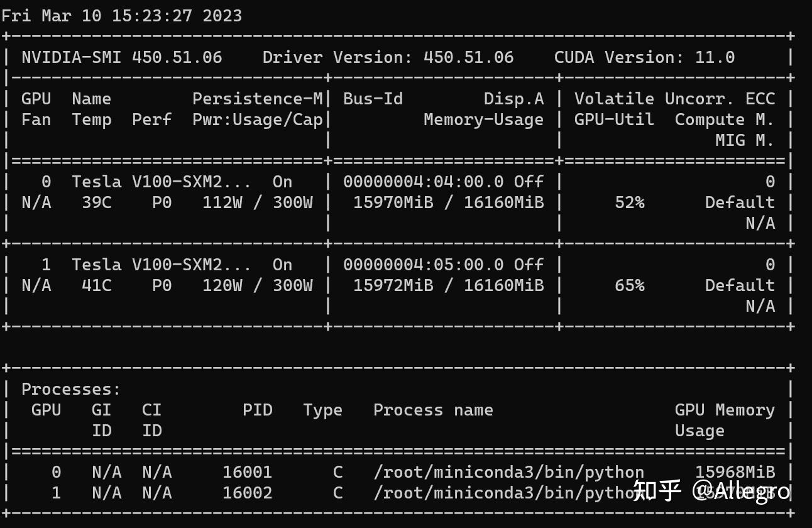Select GPU 1 temperature reading 41C
The height and width of the screenshot is (528, 812).
pos(96,285)
